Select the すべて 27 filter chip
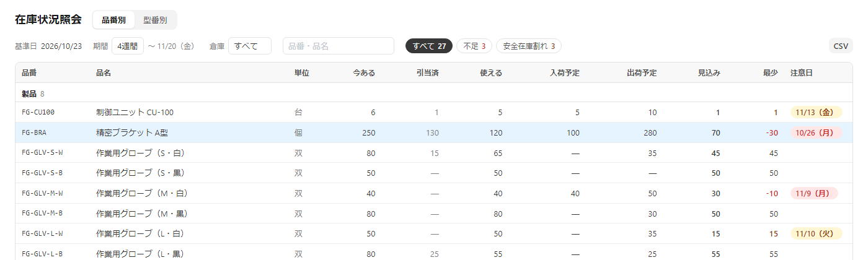This screenshot has width=868, height=260. tap(430, 46)
